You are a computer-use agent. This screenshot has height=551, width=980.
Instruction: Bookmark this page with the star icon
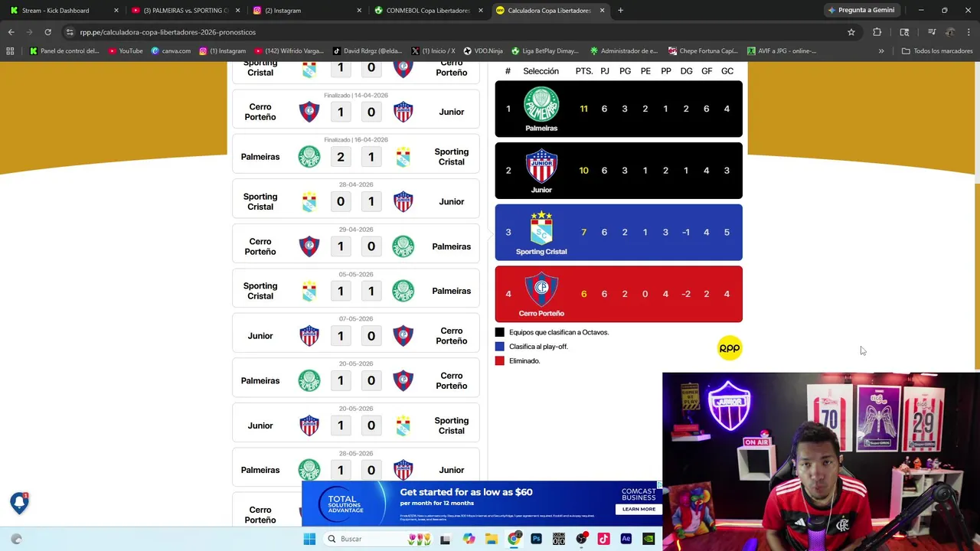(851, 32)
